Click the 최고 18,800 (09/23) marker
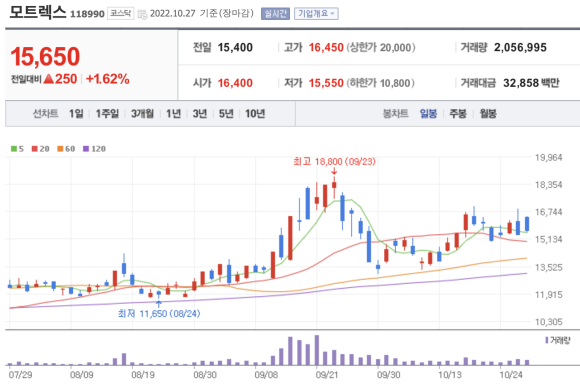Screen dimensions: 580x392 (x=334, y=162)
